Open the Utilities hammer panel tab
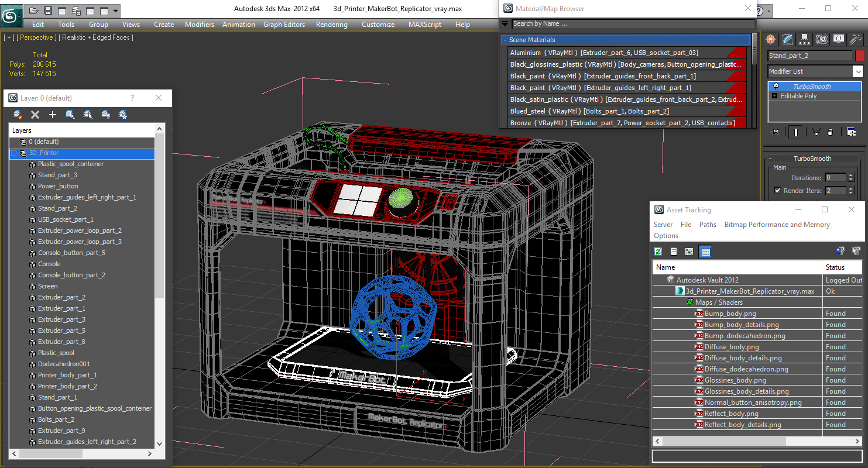This screenshot has width=868, height=468. coord(856,39)
